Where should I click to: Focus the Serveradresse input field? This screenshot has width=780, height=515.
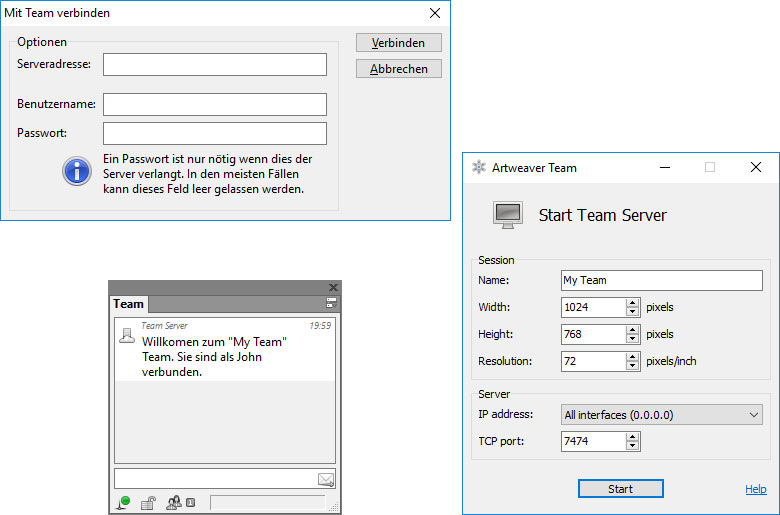pyautogui.click(x=215, y=65)
